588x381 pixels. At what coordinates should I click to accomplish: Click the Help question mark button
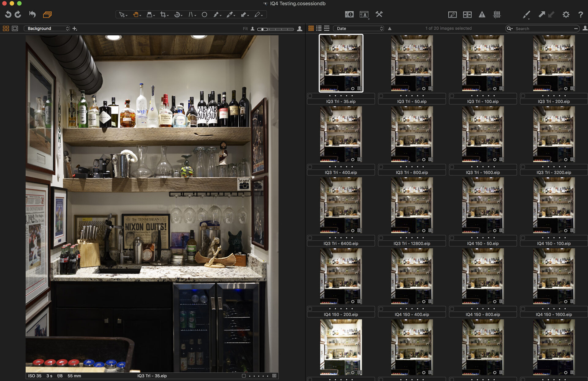click(580, 14)
